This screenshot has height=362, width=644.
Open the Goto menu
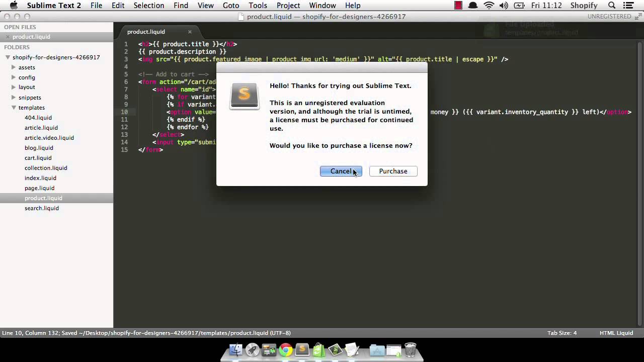tap(231, 6)
